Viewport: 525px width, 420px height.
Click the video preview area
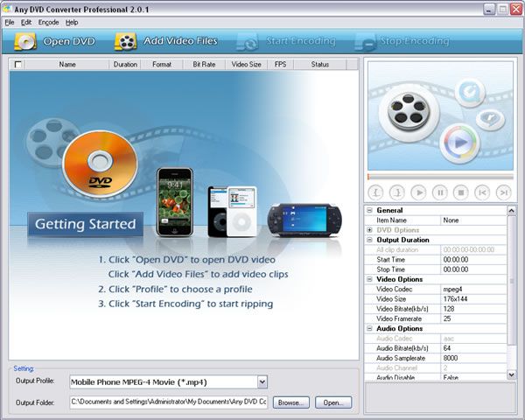coord(440,115)
